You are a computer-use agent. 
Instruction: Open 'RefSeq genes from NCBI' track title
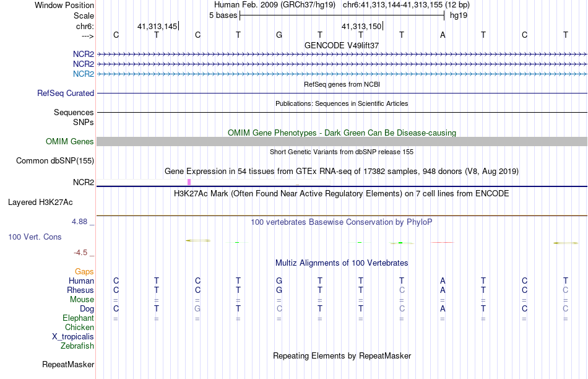pyautogui.click(x=342, y=84)
